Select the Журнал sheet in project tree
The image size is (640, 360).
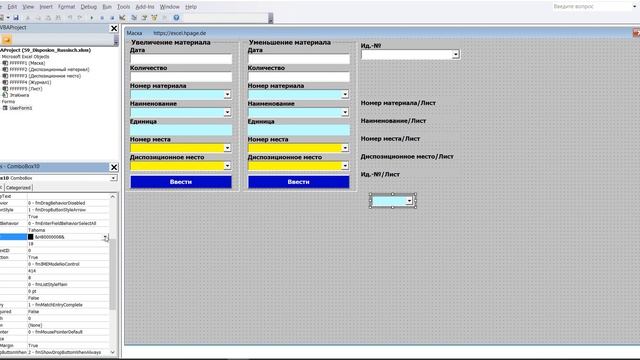point(30,82)
